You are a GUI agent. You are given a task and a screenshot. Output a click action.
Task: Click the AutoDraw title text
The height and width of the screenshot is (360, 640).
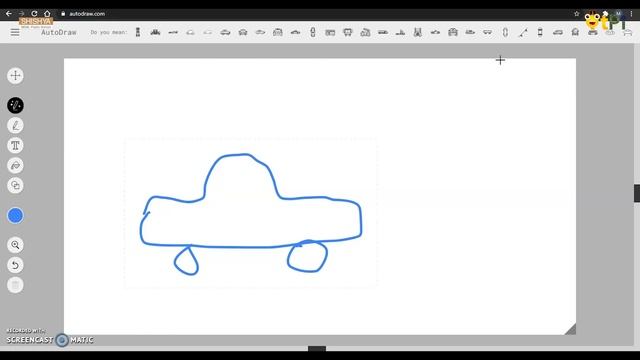coord(59,32)
